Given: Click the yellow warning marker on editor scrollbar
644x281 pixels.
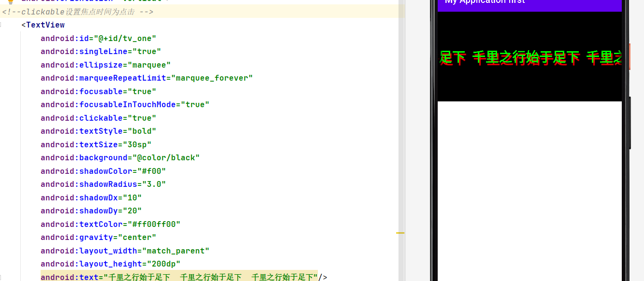Looking at the screenshot, I should coord(400,233).
